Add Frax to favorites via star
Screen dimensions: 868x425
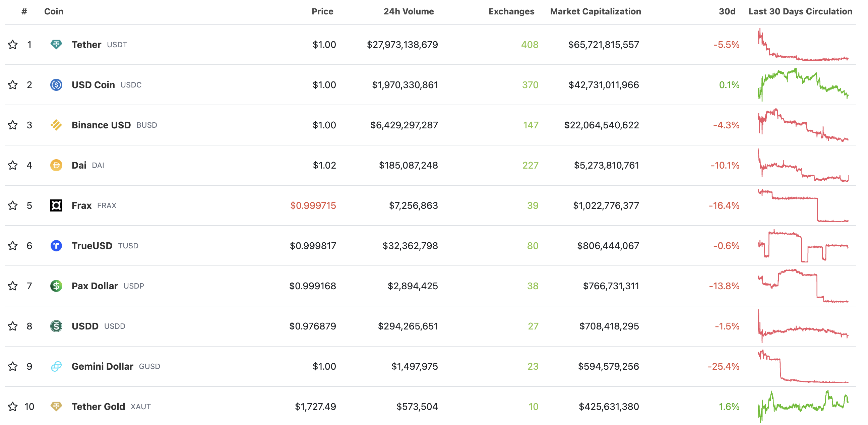(13, 205)
